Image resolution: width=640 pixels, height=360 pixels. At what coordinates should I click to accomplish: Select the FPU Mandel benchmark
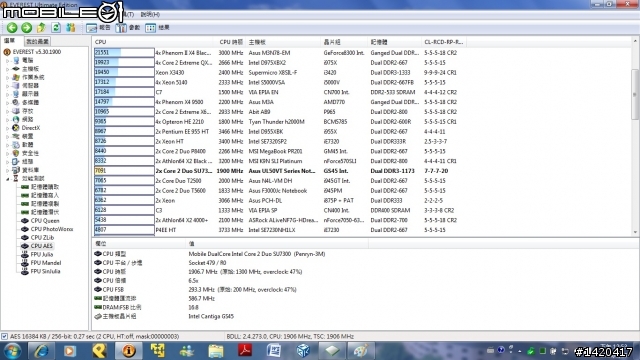tap(46, 263)
